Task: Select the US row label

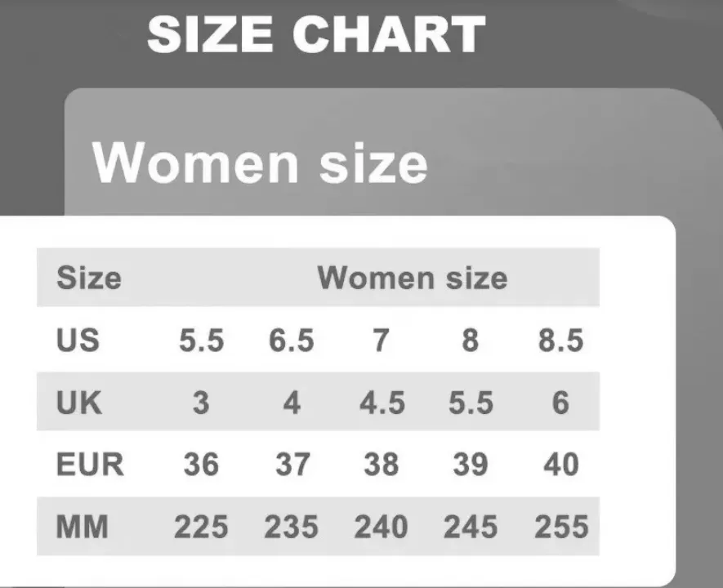Action: click(78, 340)
